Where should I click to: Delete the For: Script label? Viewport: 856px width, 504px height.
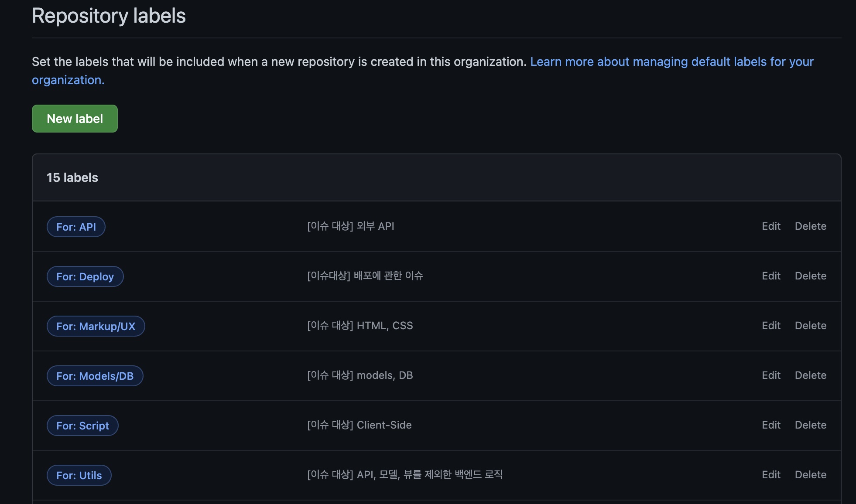810,425
